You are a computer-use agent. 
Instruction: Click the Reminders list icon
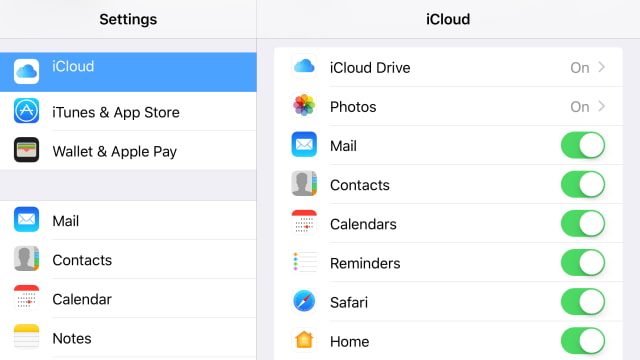pos(304,262)
